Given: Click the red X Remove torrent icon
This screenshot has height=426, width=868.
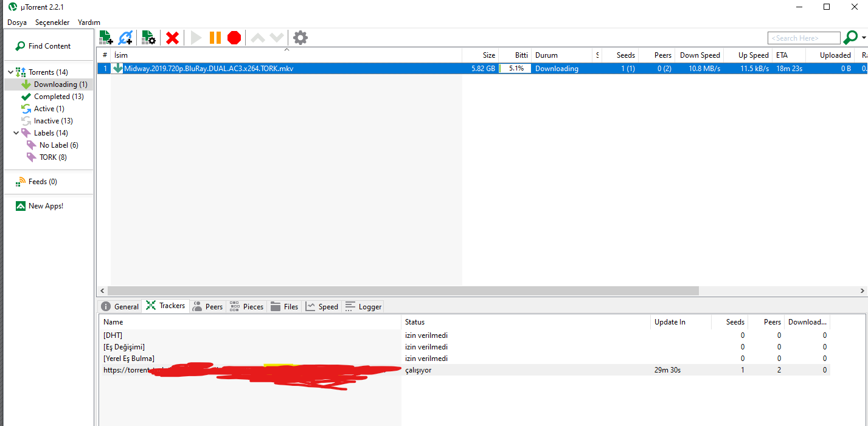Looking at the screenshot, I should pos(173,38).
